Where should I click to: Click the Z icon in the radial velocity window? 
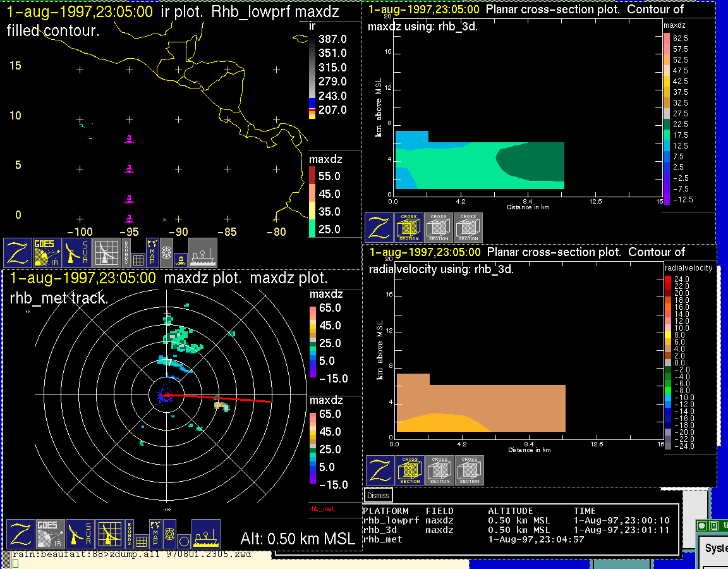click(x=380, y=470)
